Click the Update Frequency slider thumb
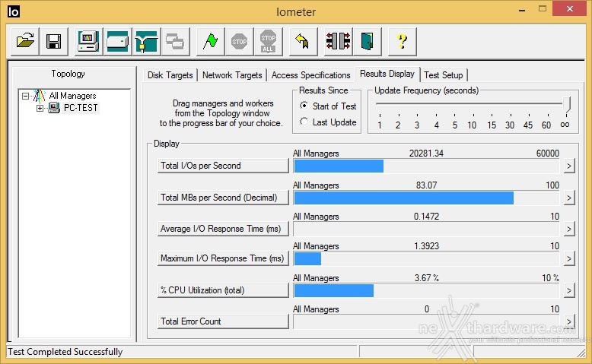 pos(567,105)
